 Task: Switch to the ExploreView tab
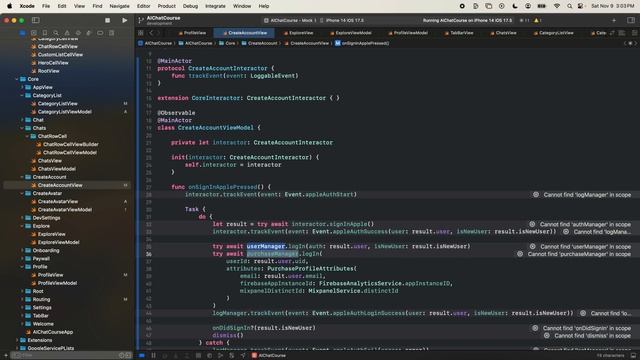pos(298,33)
